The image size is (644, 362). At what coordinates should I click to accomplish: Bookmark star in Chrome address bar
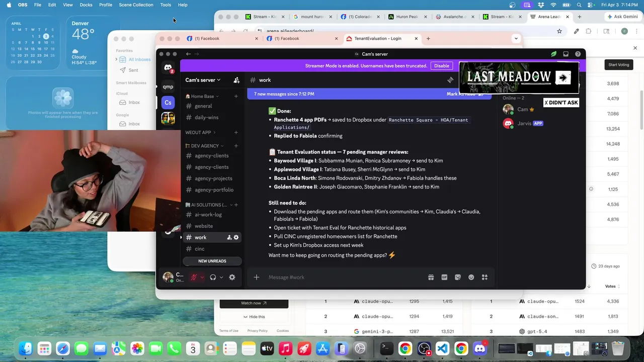coord(559,31)
